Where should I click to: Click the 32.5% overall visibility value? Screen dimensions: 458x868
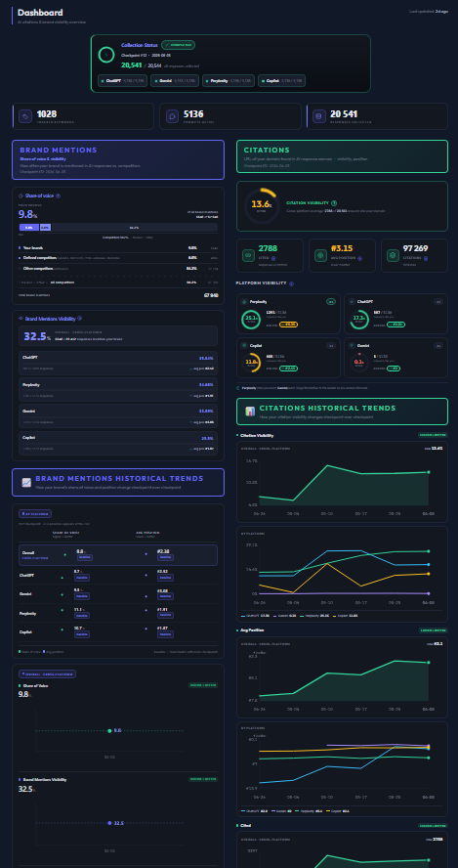[x=36, y=336]
